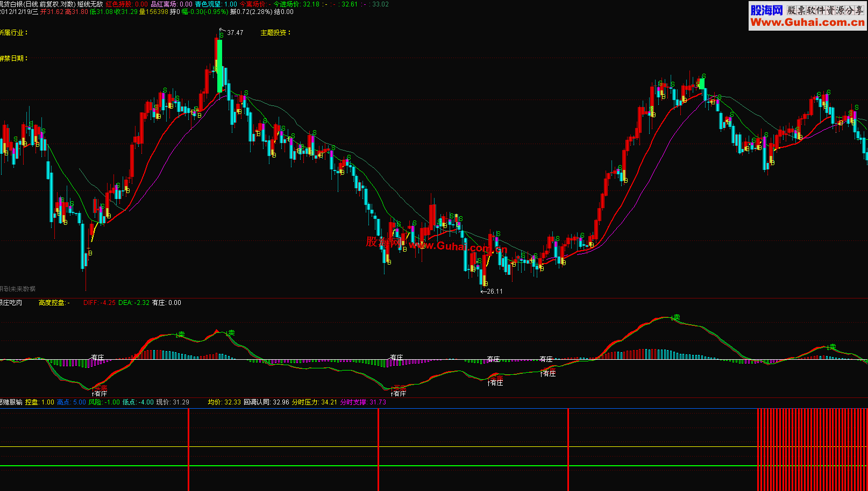Click the 分时压力: 34.21 value

(315, 402)
